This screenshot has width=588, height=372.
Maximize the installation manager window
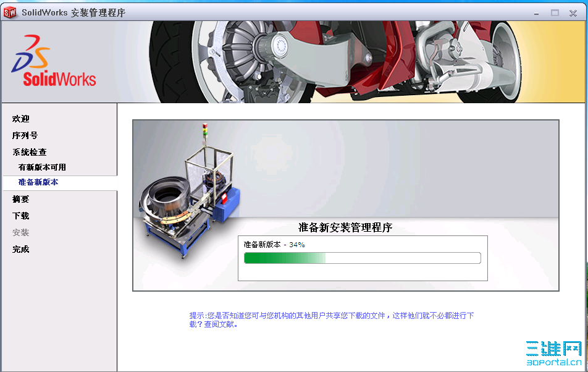point(555,13)
